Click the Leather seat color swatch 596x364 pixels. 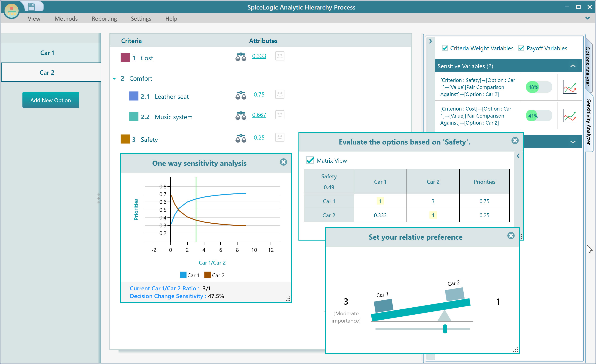[134, 96]
